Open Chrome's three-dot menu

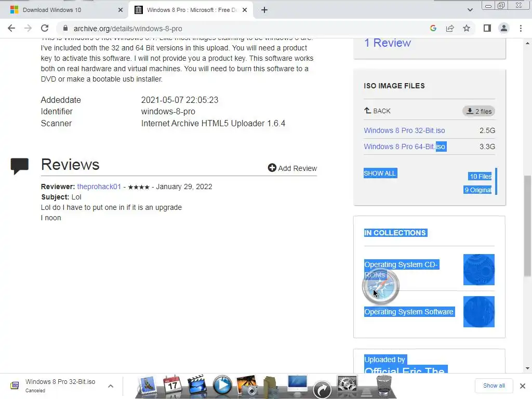click(x=521, y=28)
